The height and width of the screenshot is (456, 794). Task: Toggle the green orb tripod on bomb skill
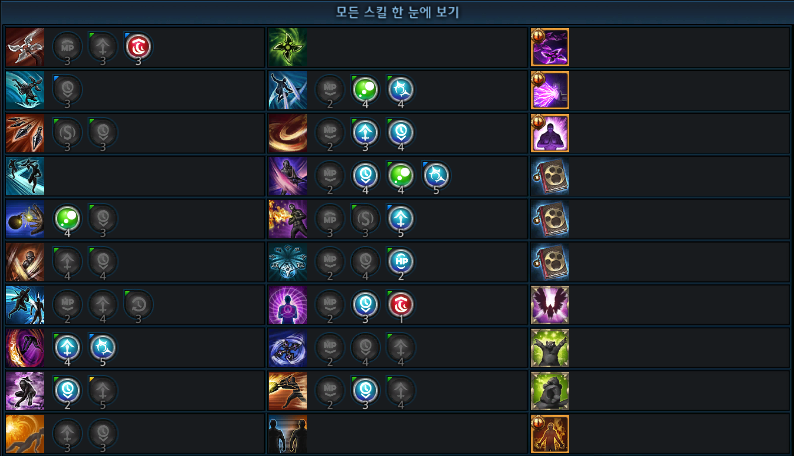point(67,219)
